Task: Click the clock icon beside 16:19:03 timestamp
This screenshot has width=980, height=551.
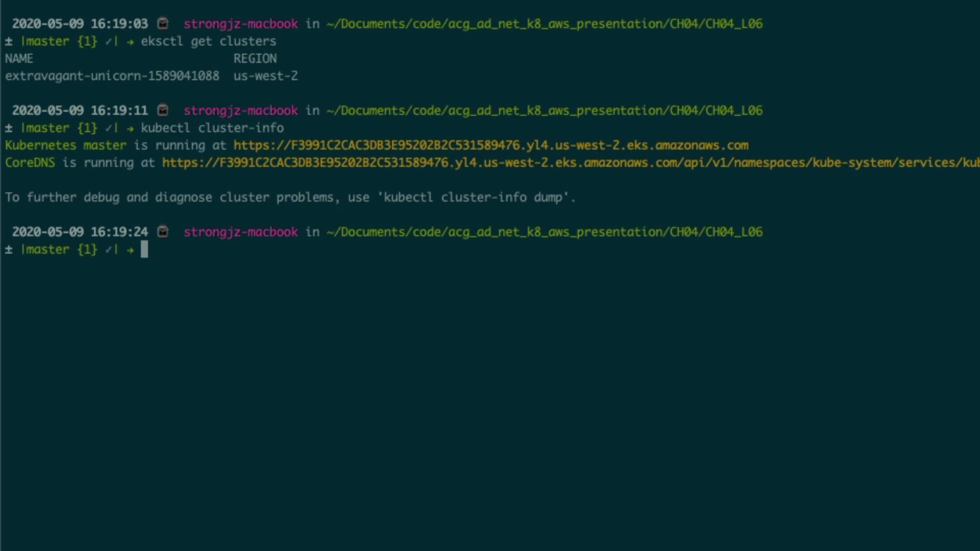Action: click(x=163, y=23)
